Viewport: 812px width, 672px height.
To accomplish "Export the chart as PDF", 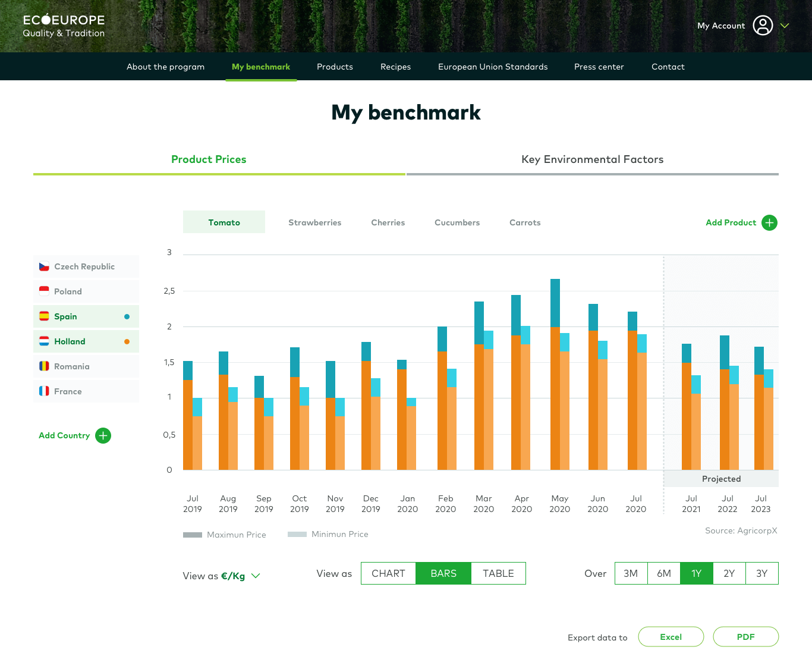I will (745, 636).
